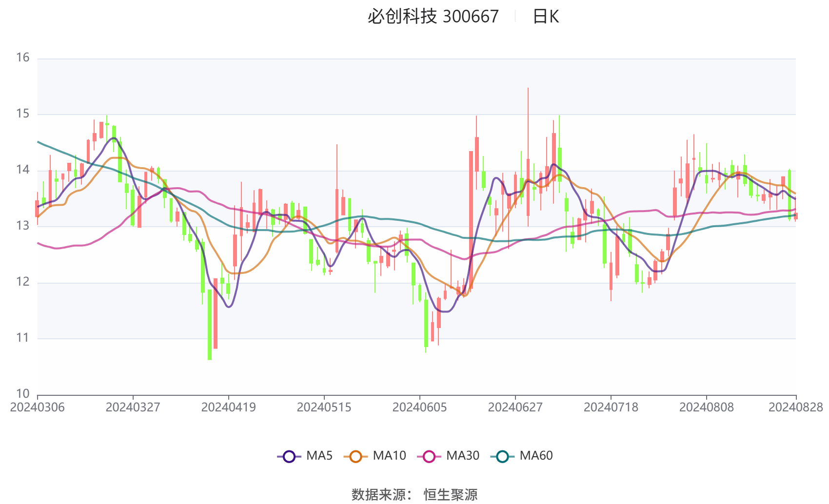Screen dimensions: 829x504
Task: Click the 13 price axis label
Action: pos(23,226)
